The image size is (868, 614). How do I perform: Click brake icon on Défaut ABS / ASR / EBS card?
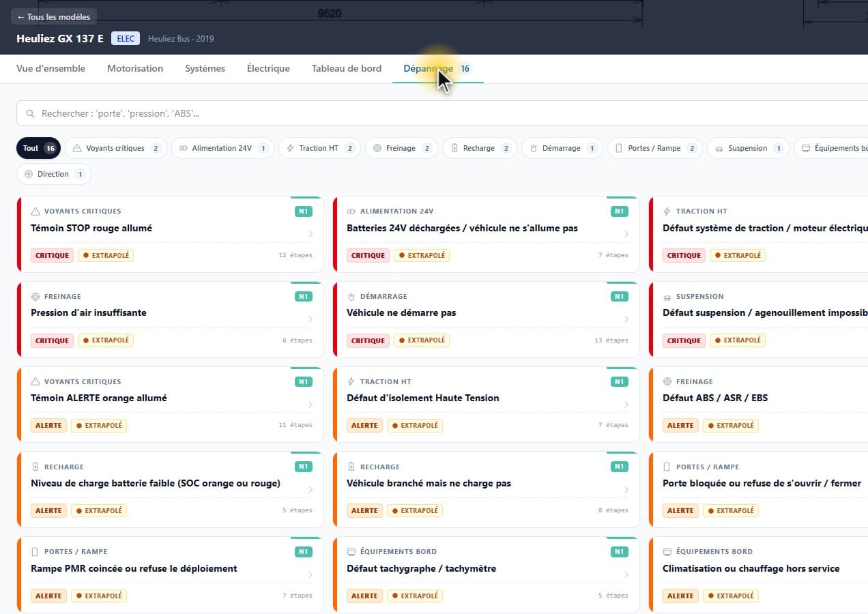click(x=667, y=382)
